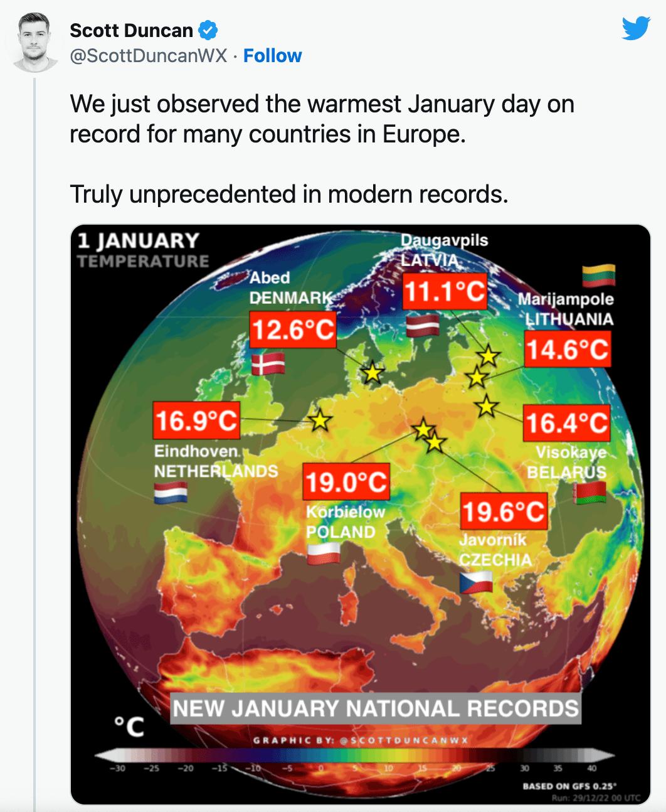
Task: Click the New January National Records banner
Action: 375,708
